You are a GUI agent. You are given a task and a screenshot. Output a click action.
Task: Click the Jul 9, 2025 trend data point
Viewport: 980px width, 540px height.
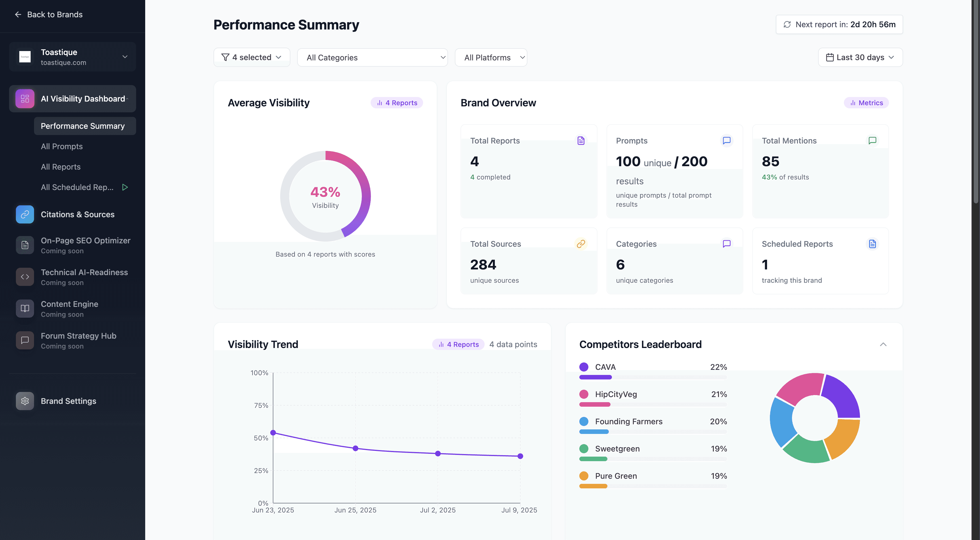520,456
